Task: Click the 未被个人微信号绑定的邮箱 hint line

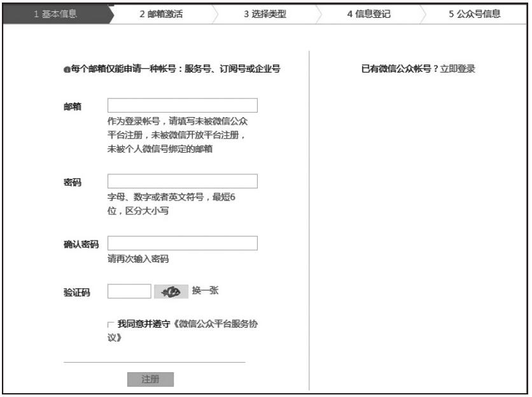Action: (x=160, y=149)
